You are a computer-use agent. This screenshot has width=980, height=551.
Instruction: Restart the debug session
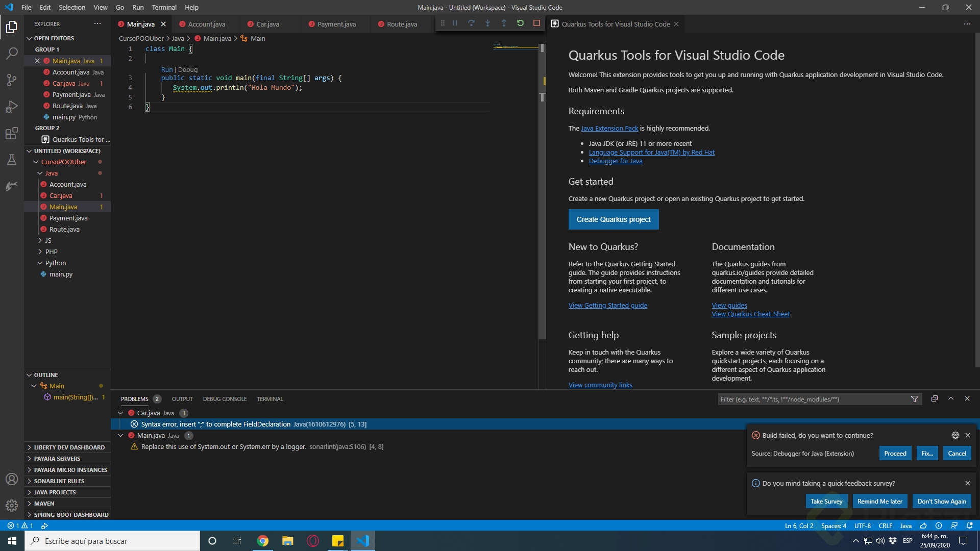coord(520,23)
